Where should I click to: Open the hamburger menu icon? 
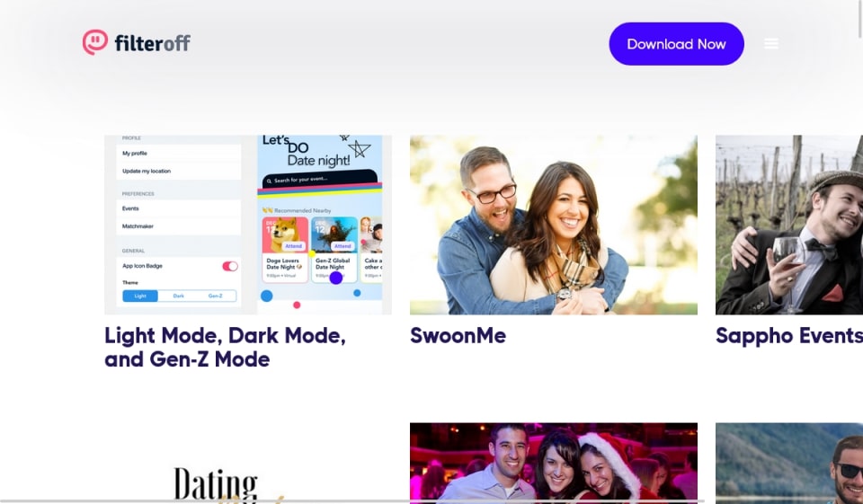click(771, 43)
